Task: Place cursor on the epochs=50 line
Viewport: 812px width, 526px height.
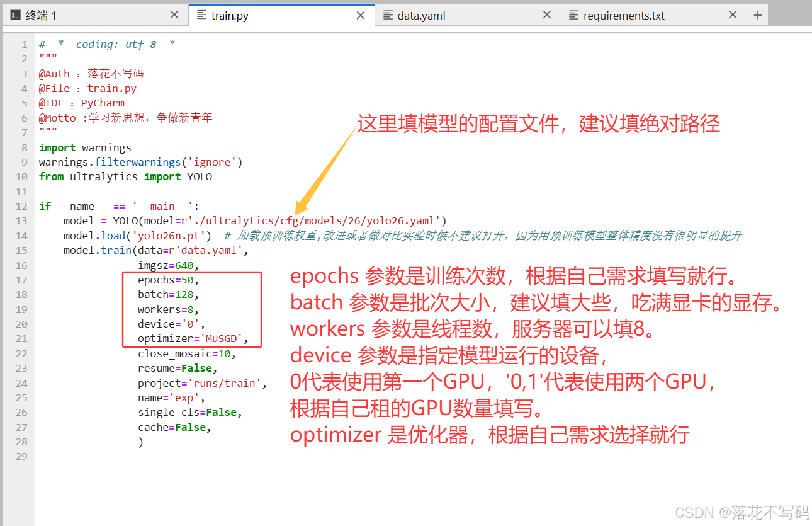Action: tap(169, 280)
